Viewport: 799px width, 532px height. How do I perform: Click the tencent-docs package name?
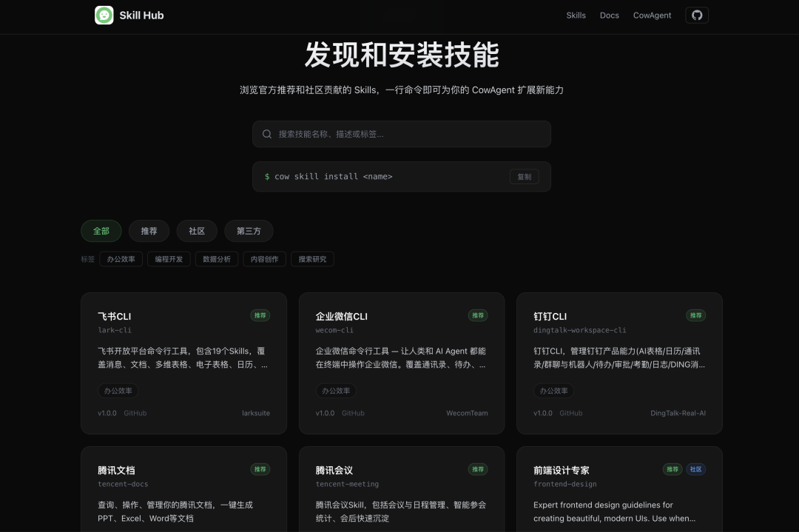(x=123, y=484)
